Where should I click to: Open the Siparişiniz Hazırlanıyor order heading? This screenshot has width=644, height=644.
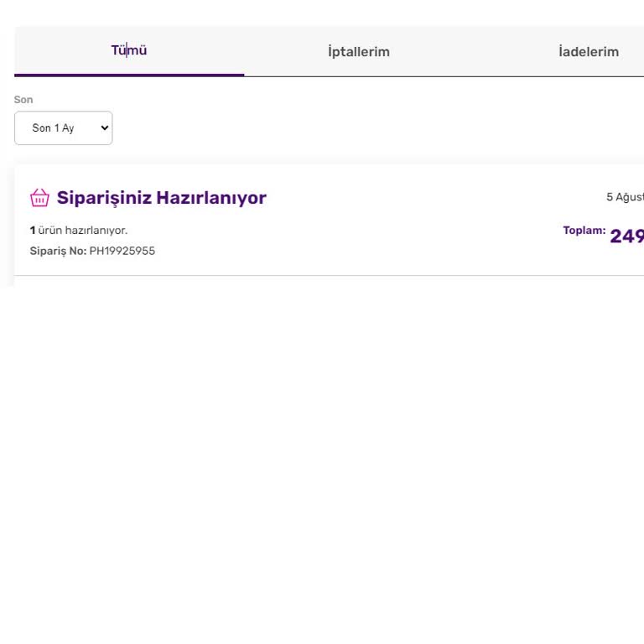coord(161,198)
